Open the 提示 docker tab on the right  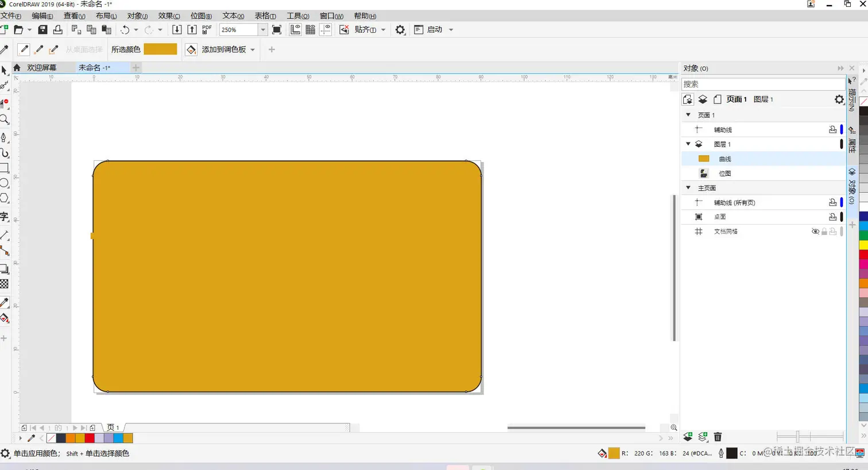click(852, 95)
